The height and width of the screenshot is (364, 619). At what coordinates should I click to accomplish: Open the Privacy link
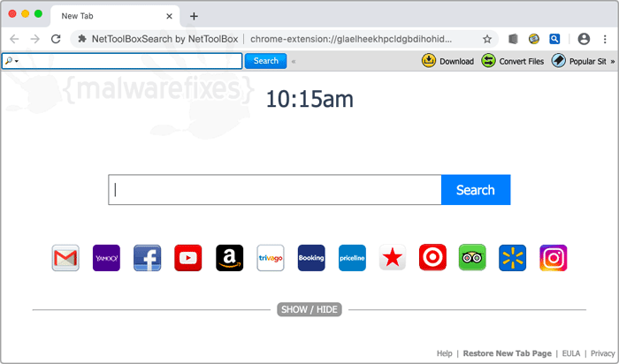[x=603, y=353]
